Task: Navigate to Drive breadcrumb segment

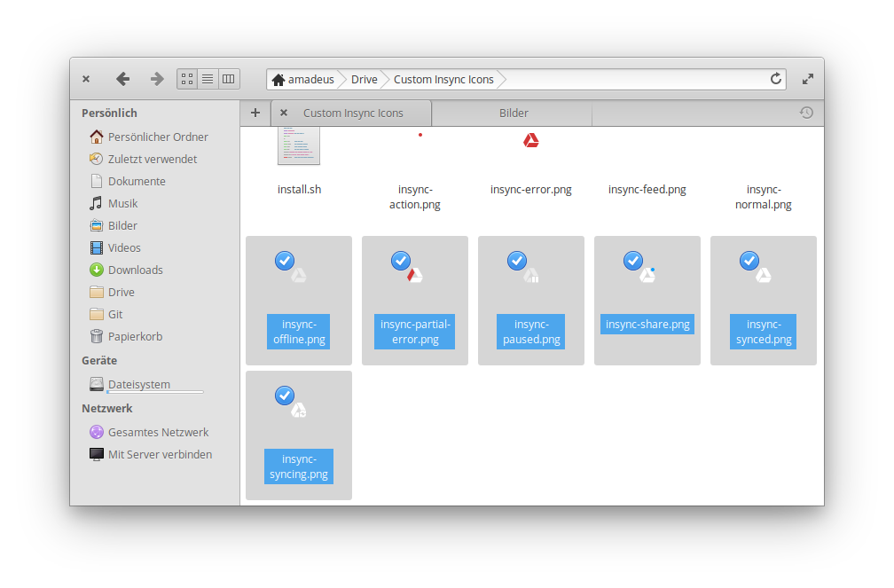Action: (365, 79)
